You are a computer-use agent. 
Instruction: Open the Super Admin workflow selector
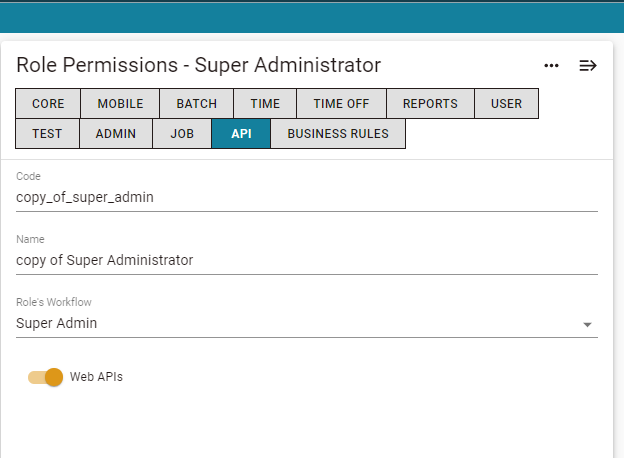click(307, 324)
